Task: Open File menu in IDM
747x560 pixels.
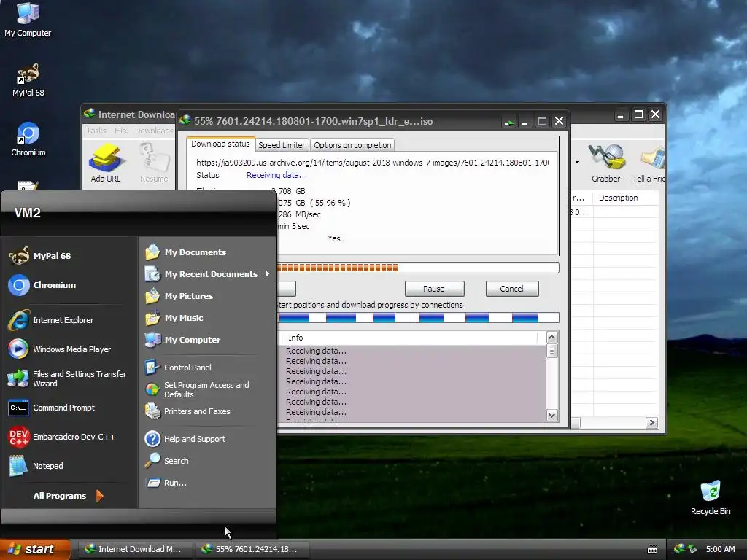Action: 120,131
